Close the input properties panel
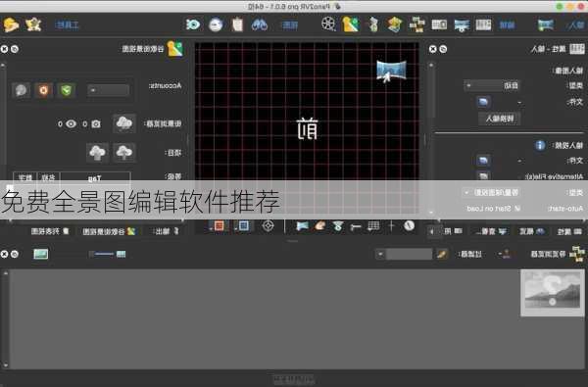Image resolution: width=588 pixels, height=387 pixels. (433, 49)
